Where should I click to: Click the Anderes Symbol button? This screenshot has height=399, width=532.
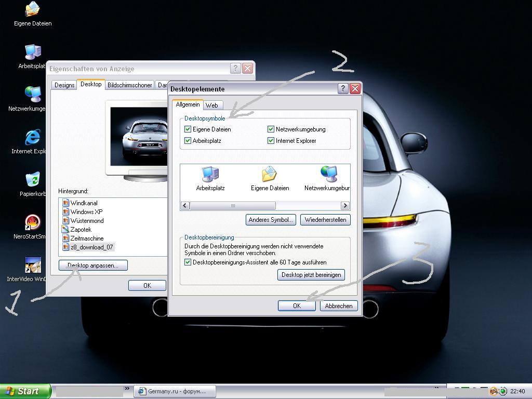tap(271, 220)
